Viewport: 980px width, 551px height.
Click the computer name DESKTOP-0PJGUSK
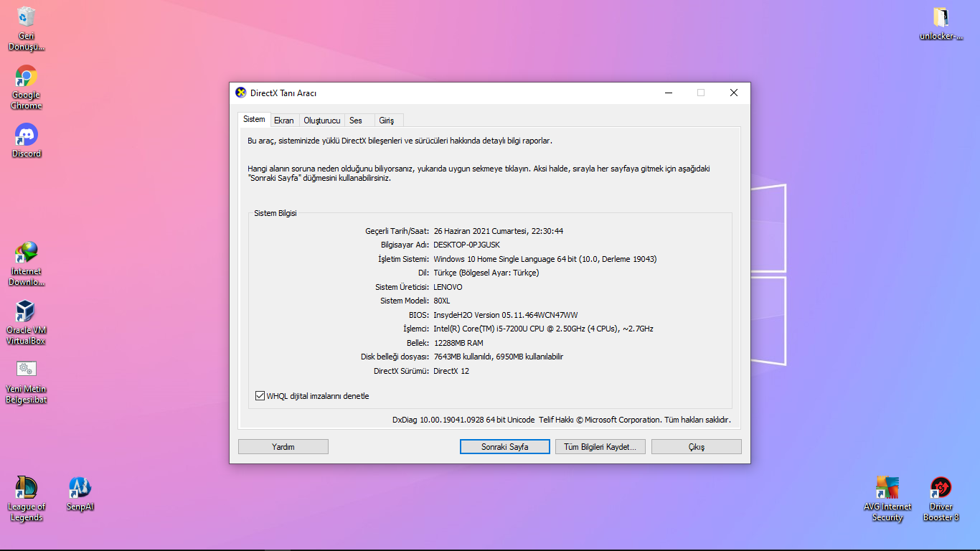(x=467, y=245)
